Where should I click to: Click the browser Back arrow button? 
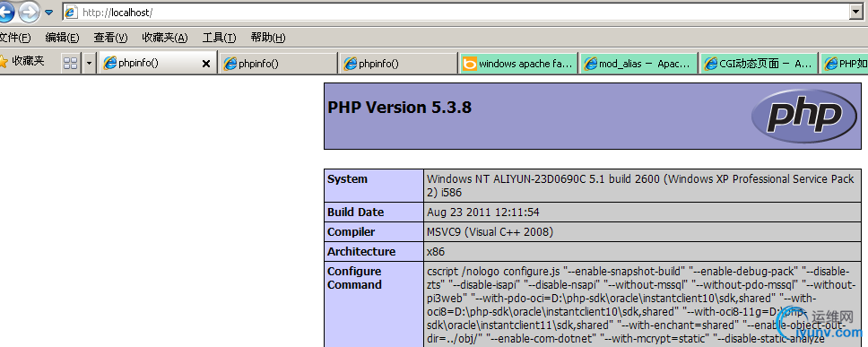coord(6,13)
